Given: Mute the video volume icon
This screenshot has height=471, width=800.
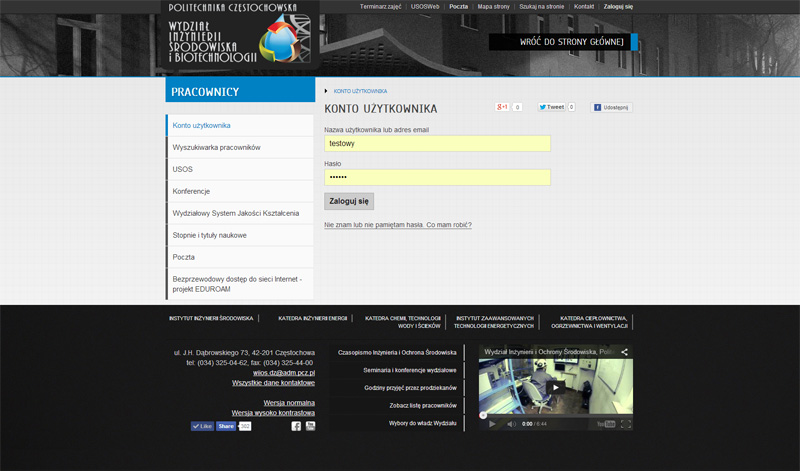Looking at the screenshot, I should (x=511, y=424).
